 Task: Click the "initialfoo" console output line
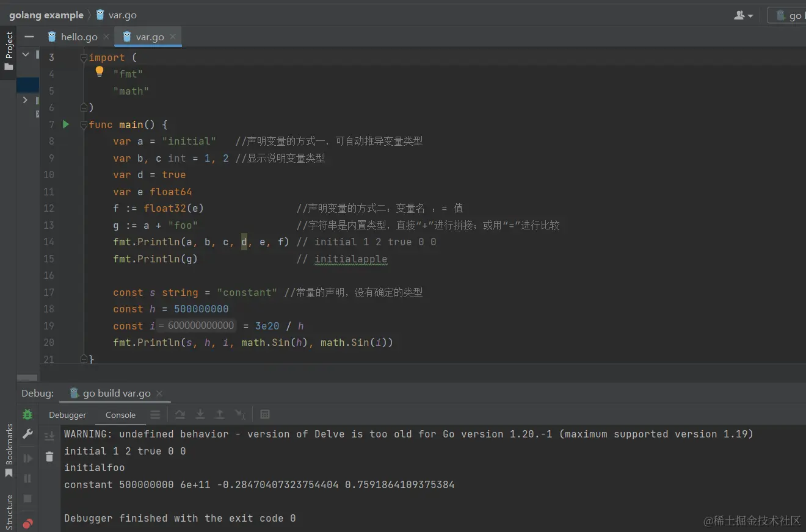(95, 468)
